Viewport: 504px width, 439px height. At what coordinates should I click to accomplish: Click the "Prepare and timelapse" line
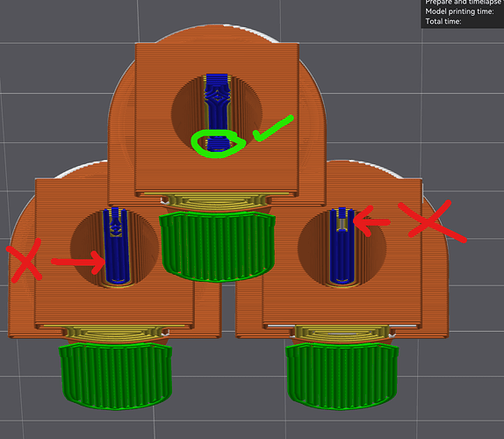464,3
